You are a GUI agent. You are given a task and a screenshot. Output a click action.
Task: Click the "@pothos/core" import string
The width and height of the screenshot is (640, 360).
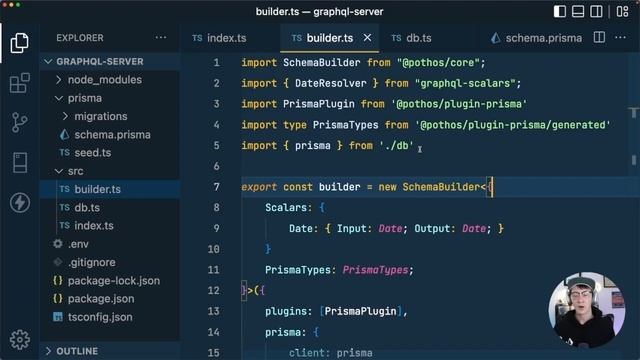(438, 62)
